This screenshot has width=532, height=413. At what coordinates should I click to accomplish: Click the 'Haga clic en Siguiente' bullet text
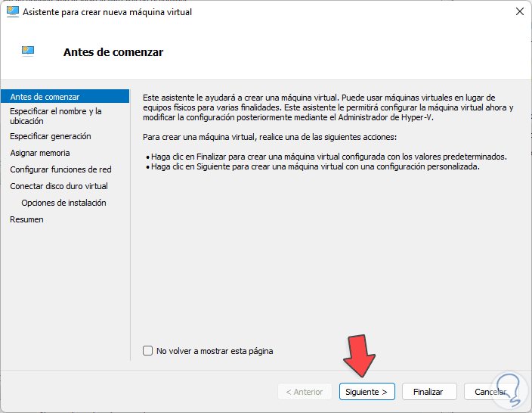click(x=315, y=166)
